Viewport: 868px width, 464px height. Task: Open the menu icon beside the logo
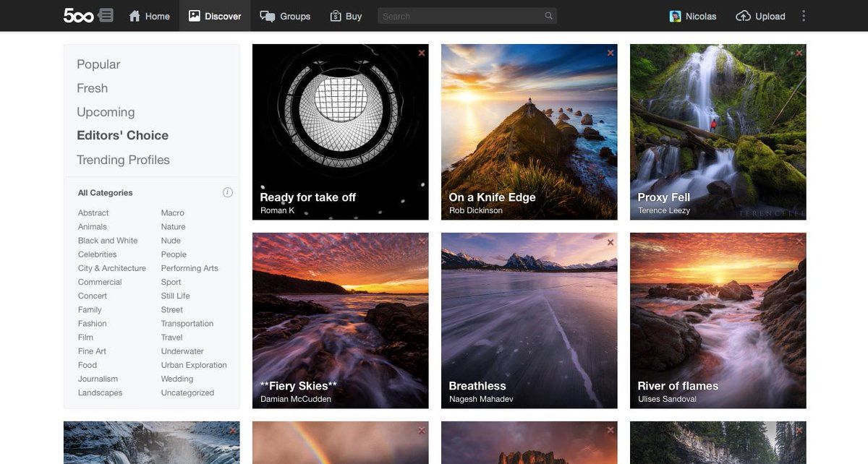[x=106, y=15]
